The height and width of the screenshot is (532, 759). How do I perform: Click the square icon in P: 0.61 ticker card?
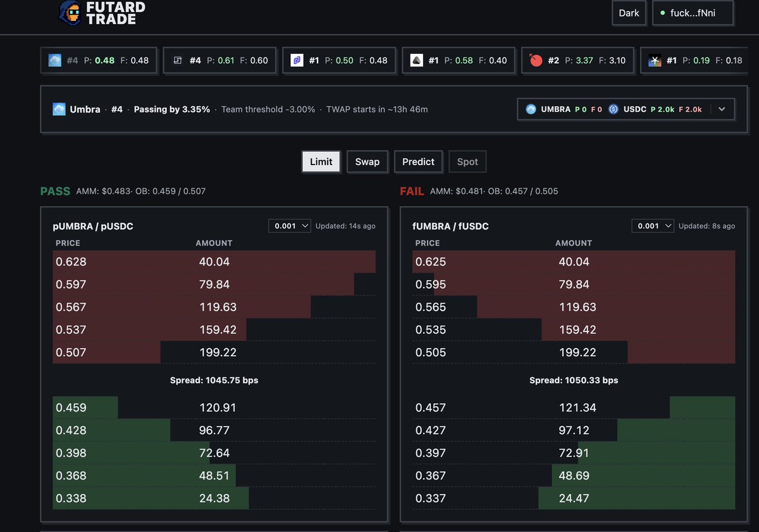(x=178, y=61)
